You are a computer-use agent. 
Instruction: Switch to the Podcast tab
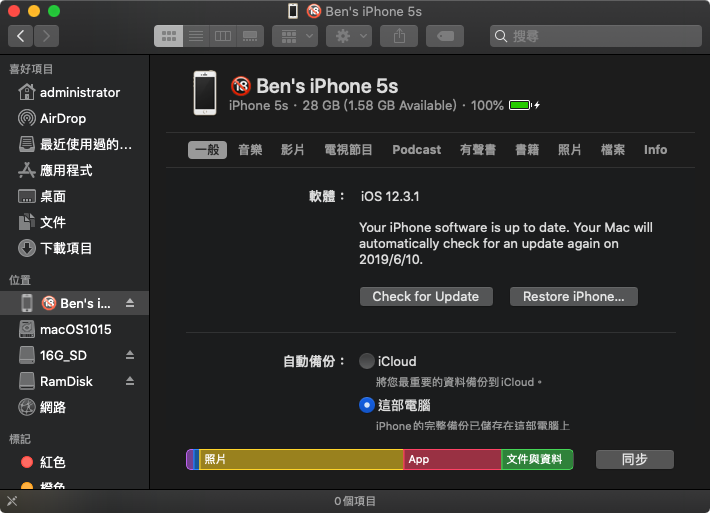point(417,149)
